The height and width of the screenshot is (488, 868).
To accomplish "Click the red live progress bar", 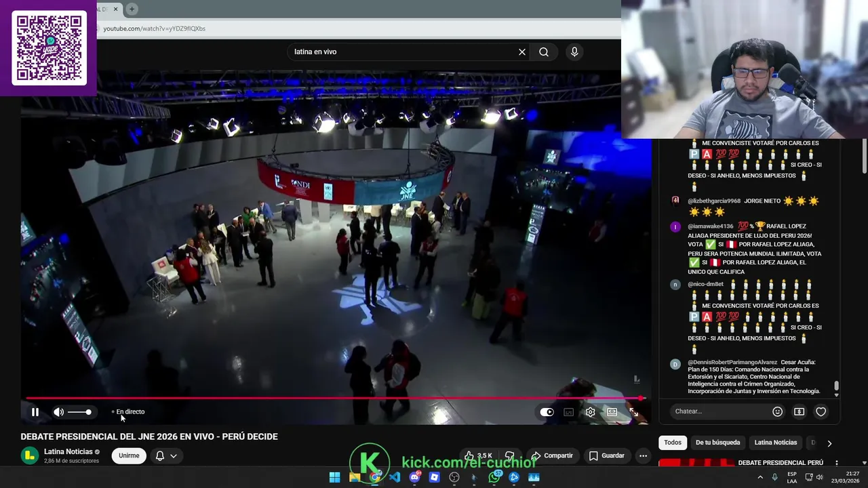I will pos(334,398).
